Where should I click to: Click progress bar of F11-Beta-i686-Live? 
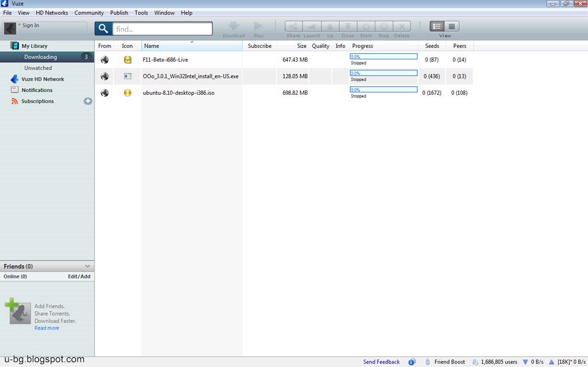pyautogui.click(x=384, y=56)
